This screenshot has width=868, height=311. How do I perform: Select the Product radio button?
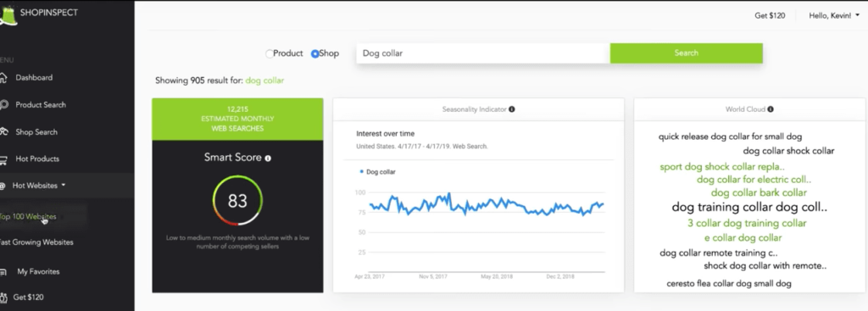click(269, 53)
